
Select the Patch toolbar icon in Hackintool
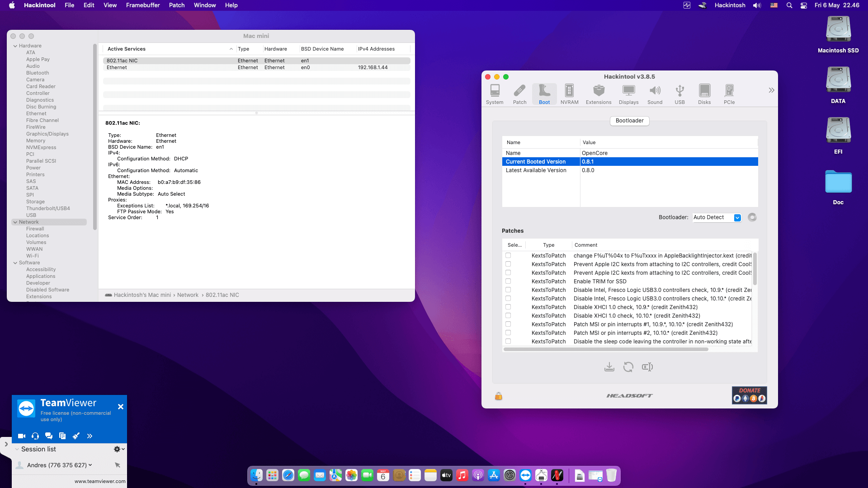coord(519,94)
